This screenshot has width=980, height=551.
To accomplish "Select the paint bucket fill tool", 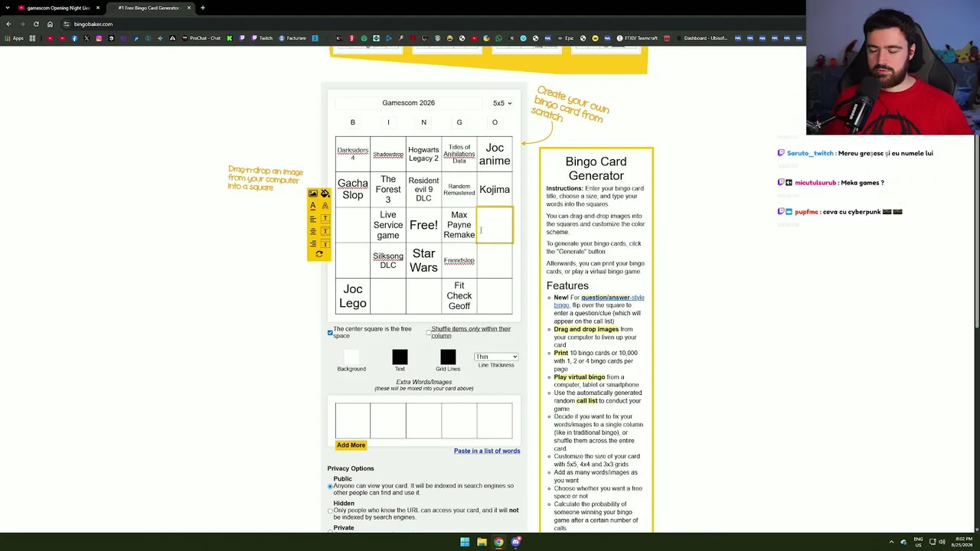I will coord(325,194).
